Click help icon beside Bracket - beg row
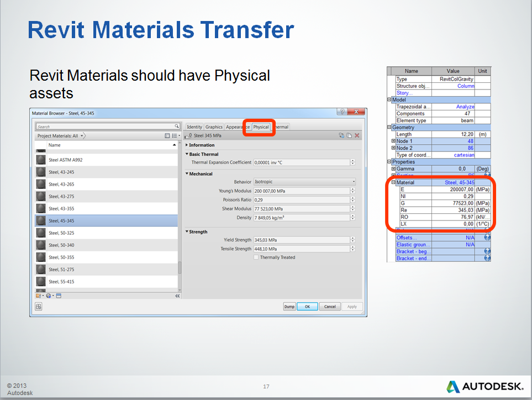This screenshot has width=532, height=400. pyautogui.click(x=487, y=251)
